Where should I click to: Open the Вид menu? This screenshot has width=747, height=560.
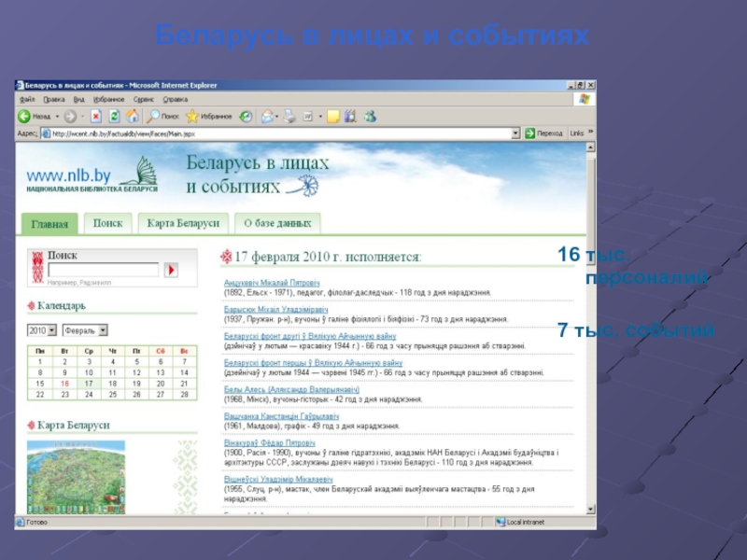(78, 100)
